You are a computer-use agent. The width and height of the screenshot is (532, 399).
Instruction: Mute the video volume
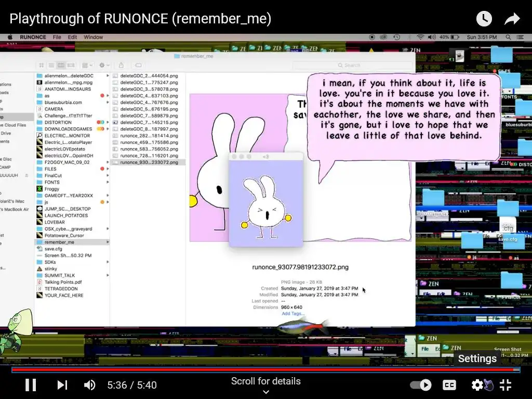89,385
